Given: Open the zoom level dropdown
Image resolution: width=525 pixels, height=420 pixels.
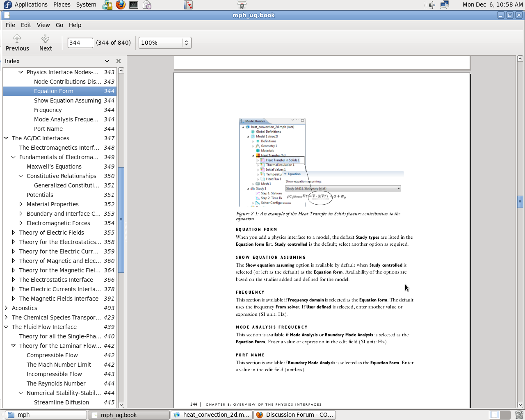Looking at the screenshot, I should coord(186,43).
